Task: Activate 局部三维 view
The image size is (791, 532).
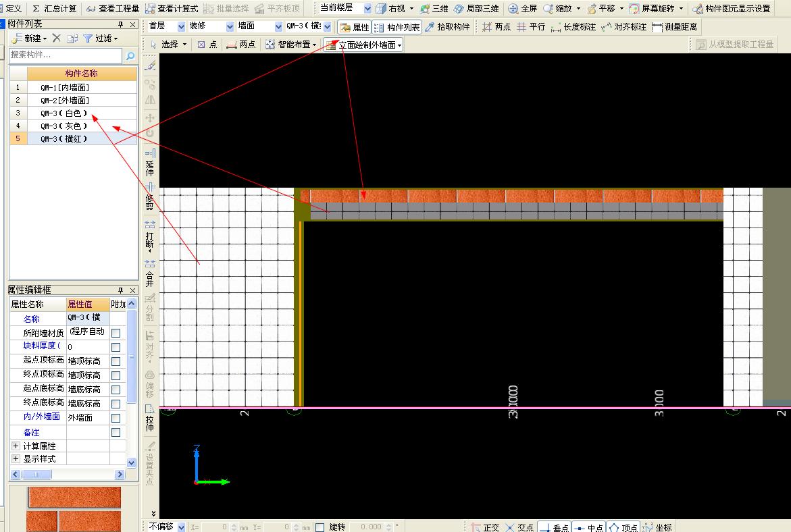Action: pyautogui.click(x=476, y=9)
